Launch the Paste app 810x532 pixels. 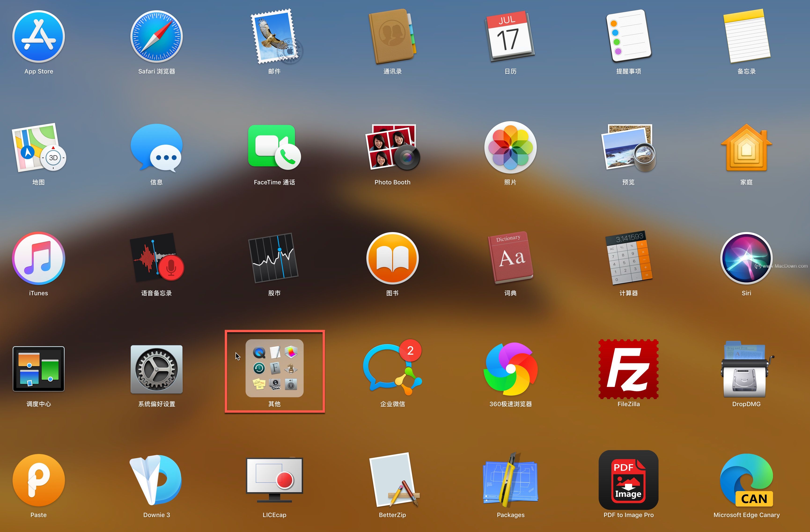coord(38,480)
